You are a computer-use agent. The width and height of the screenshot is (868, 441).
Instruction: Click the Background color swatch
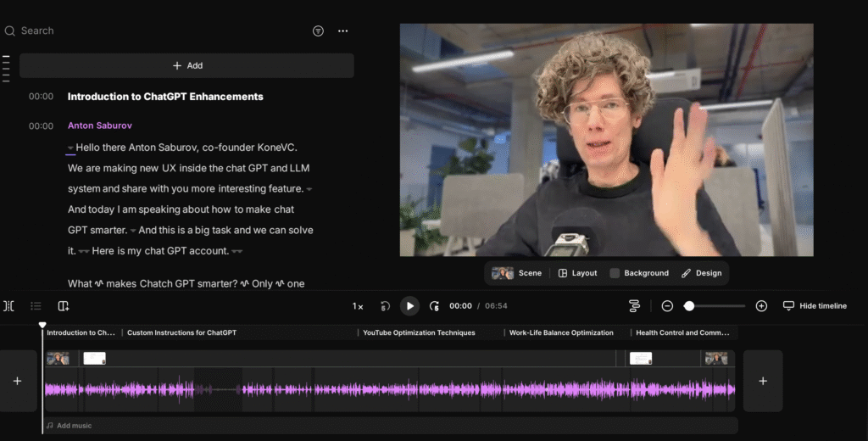(615, 273)
